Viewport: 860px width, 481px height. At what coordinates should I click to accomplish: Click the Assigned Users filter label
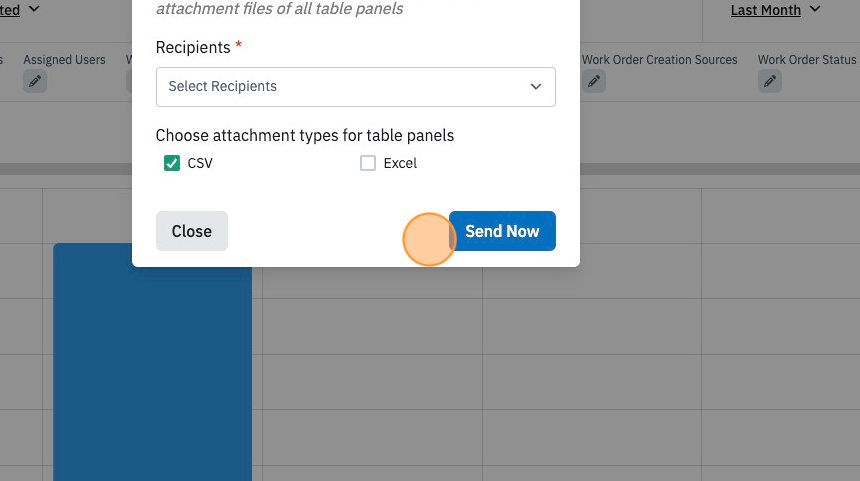pyautogui.click(x=64, y=60)
